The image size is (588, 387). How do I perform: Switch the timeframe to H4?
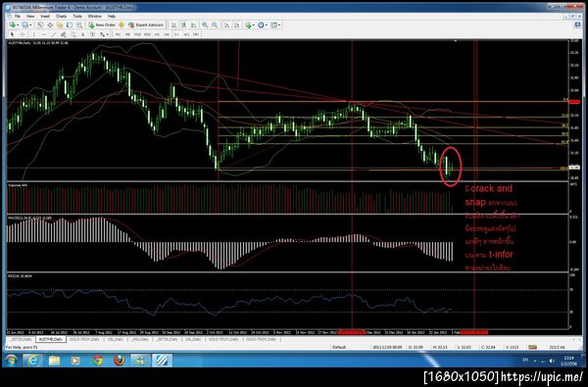coord(167,34)
